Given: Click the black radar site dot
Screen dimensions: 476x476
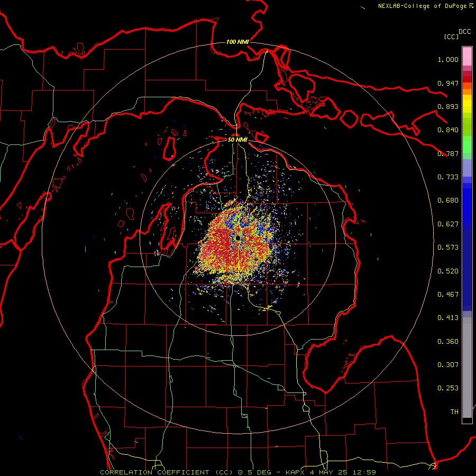Looking at the screenshot, I should (x=237, y=239).
